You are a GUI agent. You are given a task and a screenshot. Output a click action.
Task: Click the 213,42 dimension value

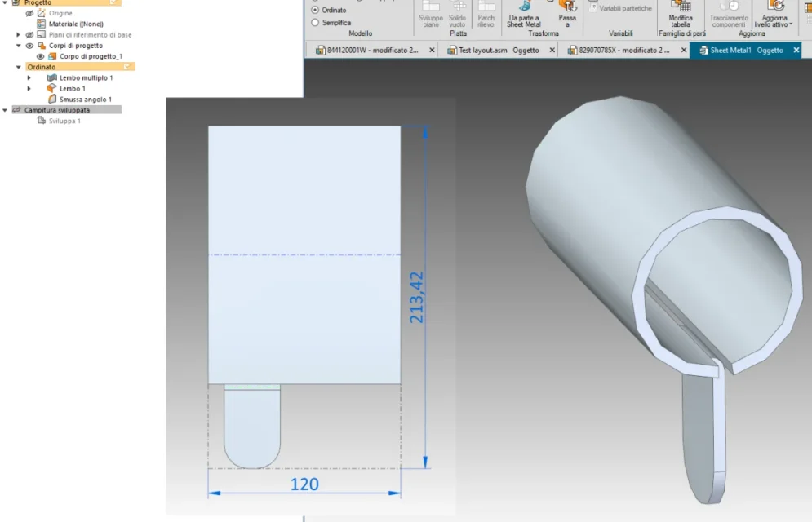tap(416, 298)
